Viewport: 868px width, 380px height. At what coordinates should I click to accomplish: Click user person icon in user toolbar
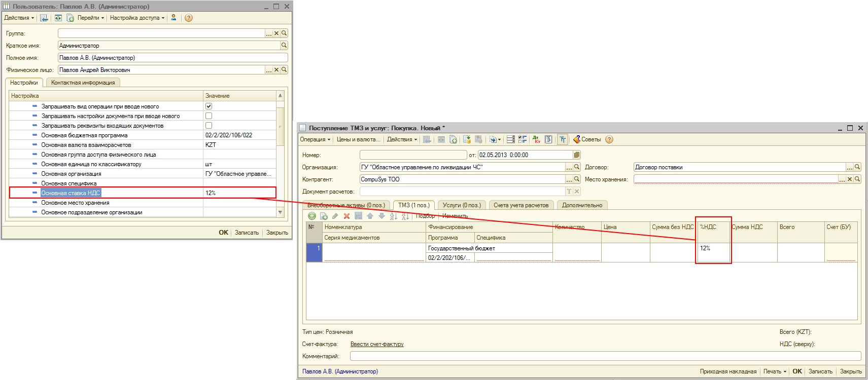[x=173, y=18]
